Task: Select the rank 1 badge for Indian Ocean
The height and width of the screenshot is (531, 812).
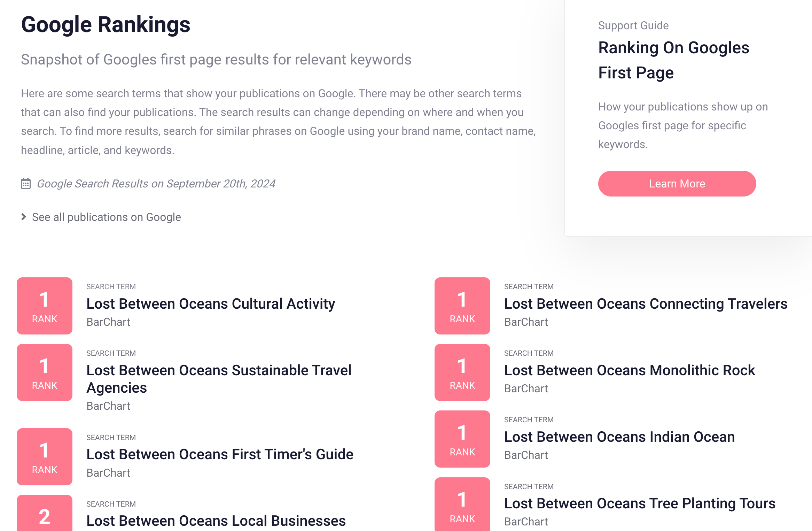Action: 462,439
